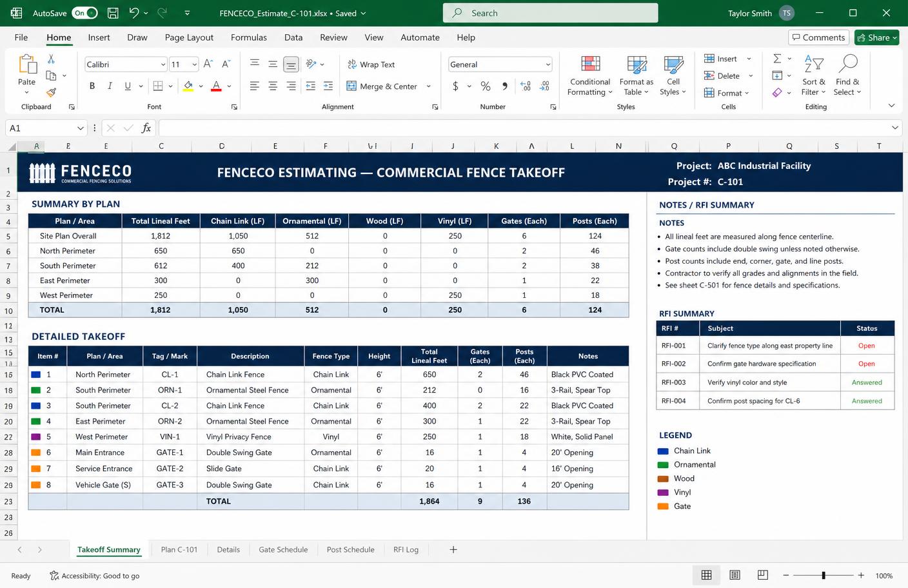Viewport: 908px width, 588px height.
Task: Toggle middle vertical alignment
Action: coord(273,64)
